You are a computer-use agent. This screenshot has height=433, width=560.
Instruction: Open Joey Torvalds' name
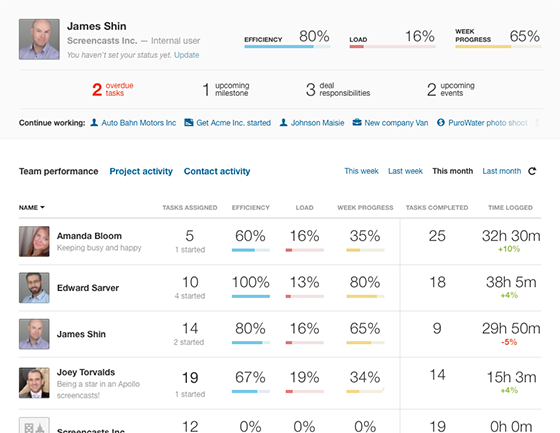(86, 372)
